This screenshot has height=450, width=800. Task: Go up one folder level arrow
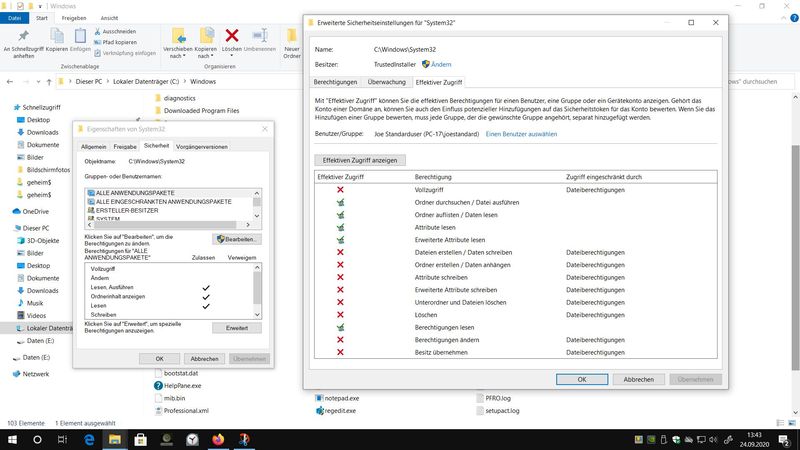point(49,82)
